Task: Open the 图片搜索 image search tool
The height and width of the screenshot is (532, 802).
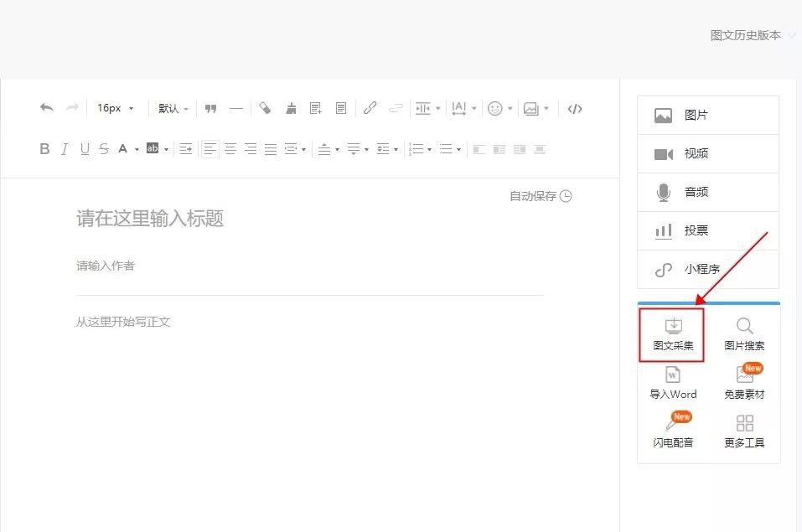Action: pyautogui.click(x=744, y=334)
